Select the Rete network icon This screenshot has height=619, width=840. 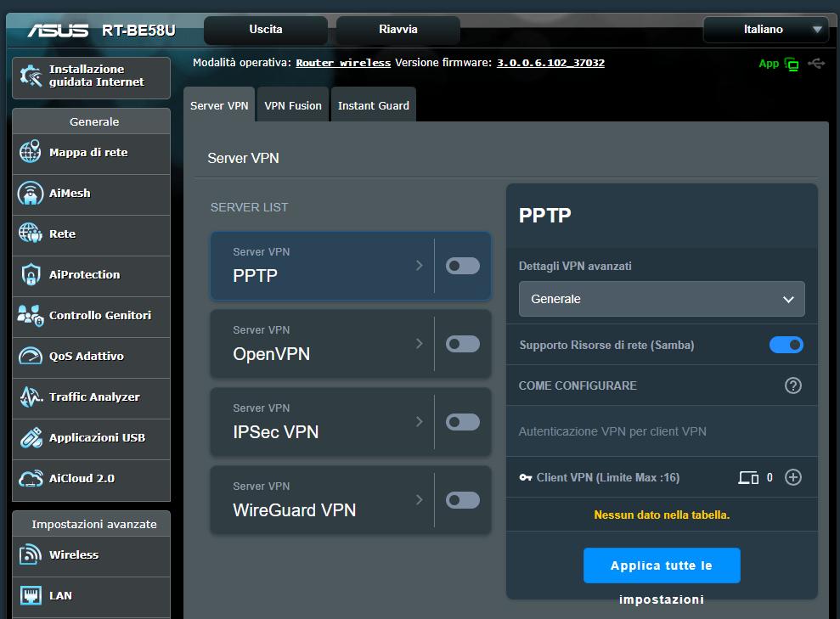pyautogui.click(x=30, y=234)
